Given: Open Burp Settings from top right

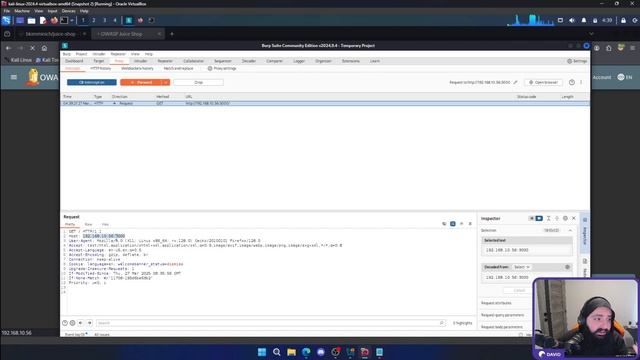Looking at the screenshot, I should click(577, 61).
